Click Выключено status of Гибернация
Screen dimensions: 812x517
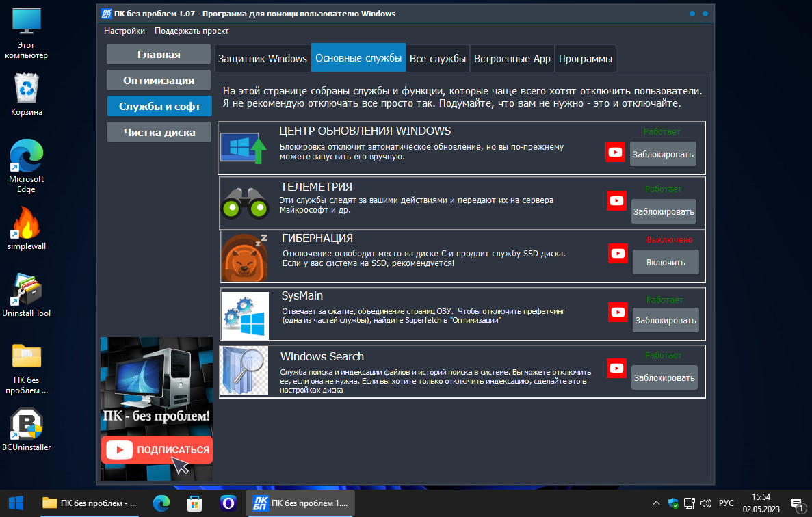[x=670, y=240]
